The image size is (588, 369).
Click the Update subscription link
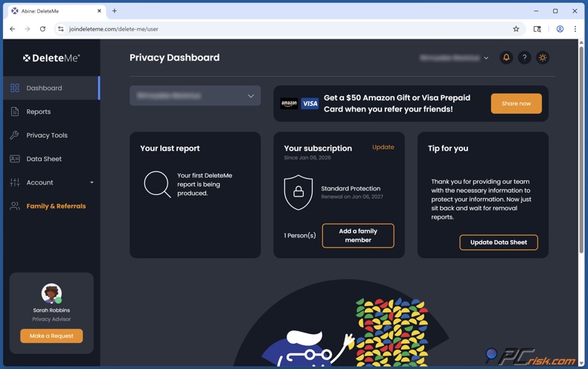coord(383,147)
